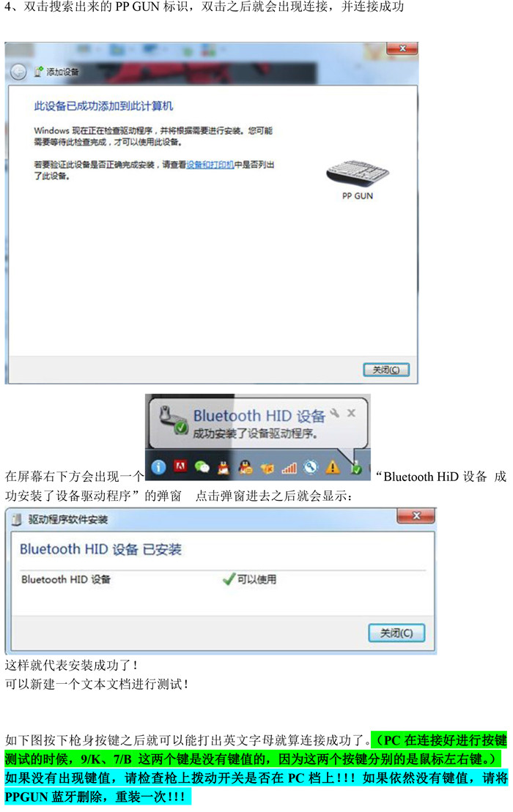Click the back arrow in Add Device dialog
Viewport: 513px width, 812px height.
tap(18, 72)
